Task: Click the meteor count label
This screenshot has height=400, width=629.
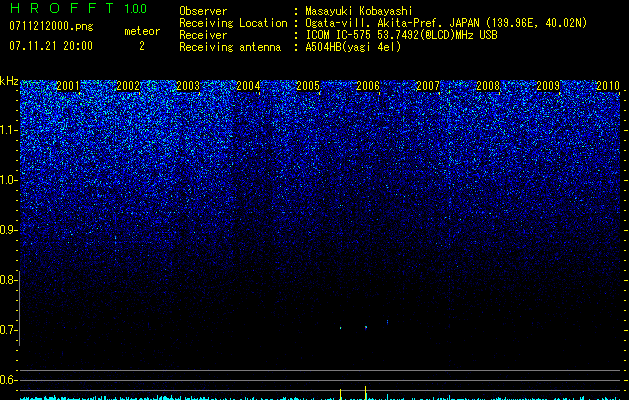Action: click(142, 31)
